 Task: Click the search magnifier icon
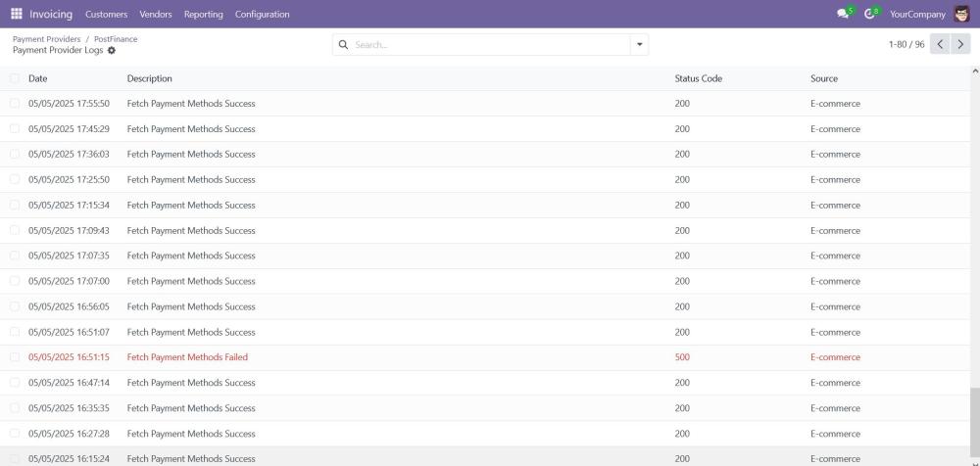tap(344, 45)
